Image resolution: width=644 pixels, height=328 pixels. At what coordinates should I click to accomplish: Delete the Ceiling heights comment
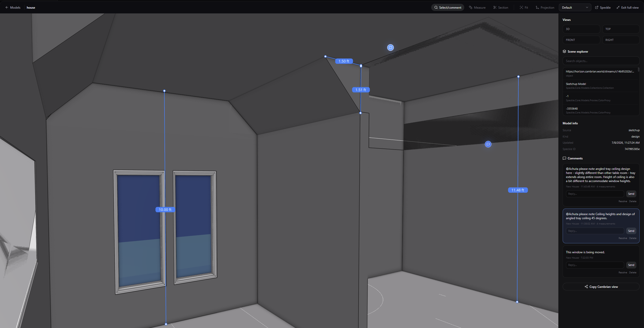click(x=633, y=238)
